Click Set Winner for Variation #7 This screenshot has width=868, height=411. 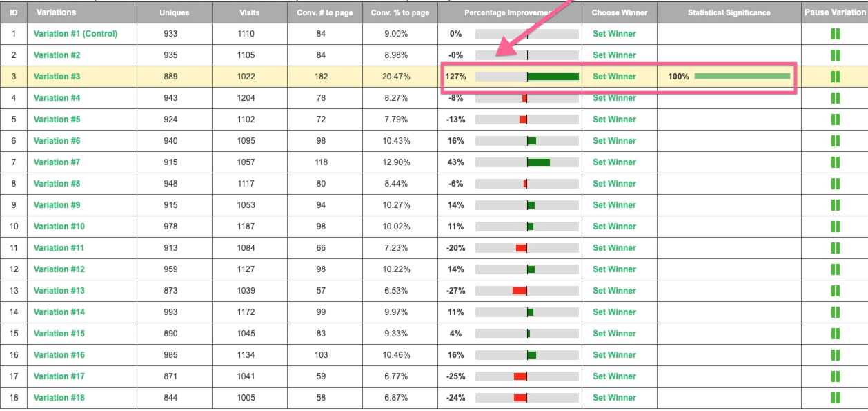[x=614, y=162]
